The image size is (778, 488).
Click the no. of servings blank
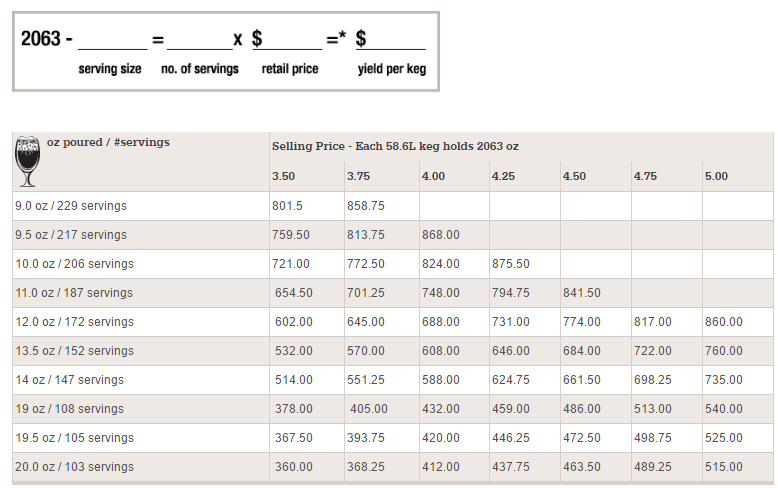click(x=200, y=40)
